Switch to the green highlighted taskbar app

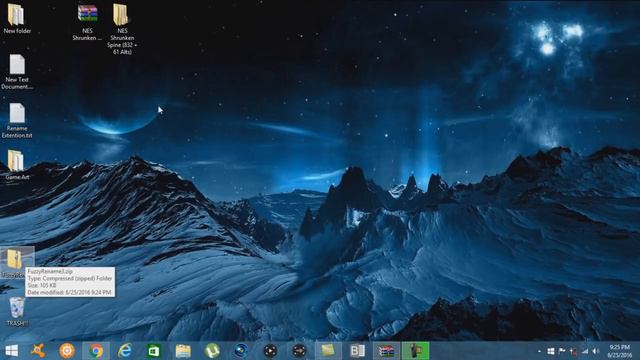pyautogui.click(x=416, y=351)
